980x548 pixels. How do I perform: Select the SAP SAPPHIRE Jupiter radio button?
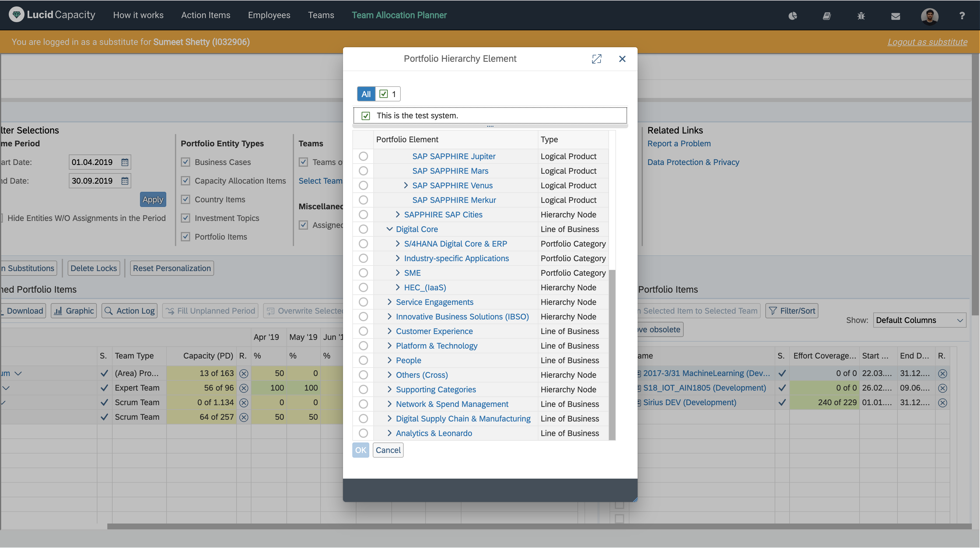(363, 156)
